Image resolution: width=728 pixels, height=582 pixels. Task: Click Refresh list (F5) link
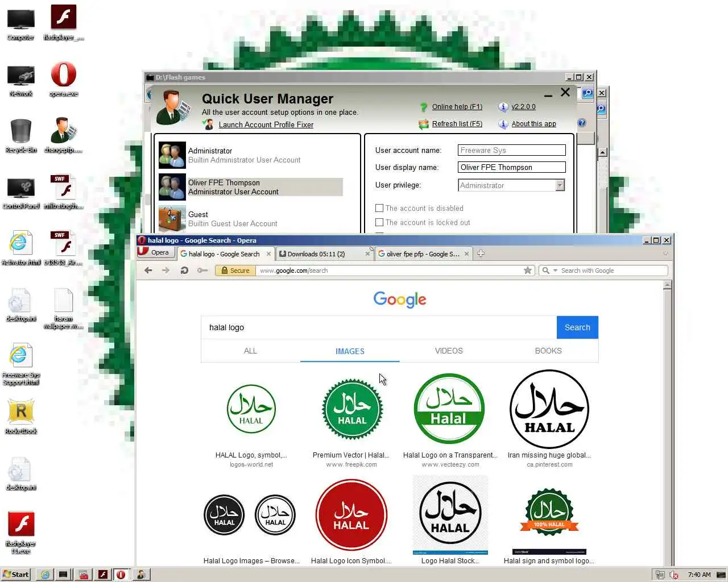457,124
